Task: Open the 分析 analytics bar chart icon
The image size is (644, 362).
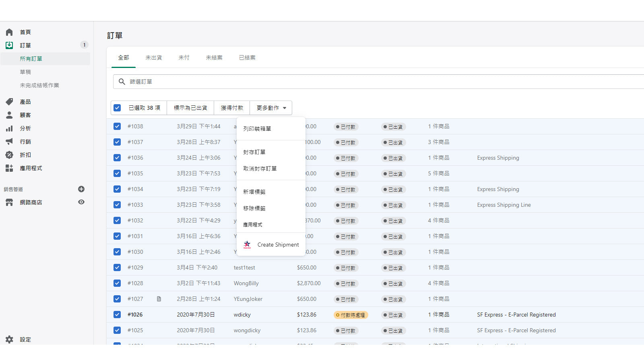Action: pyautogui.click(x=9, y=128)
